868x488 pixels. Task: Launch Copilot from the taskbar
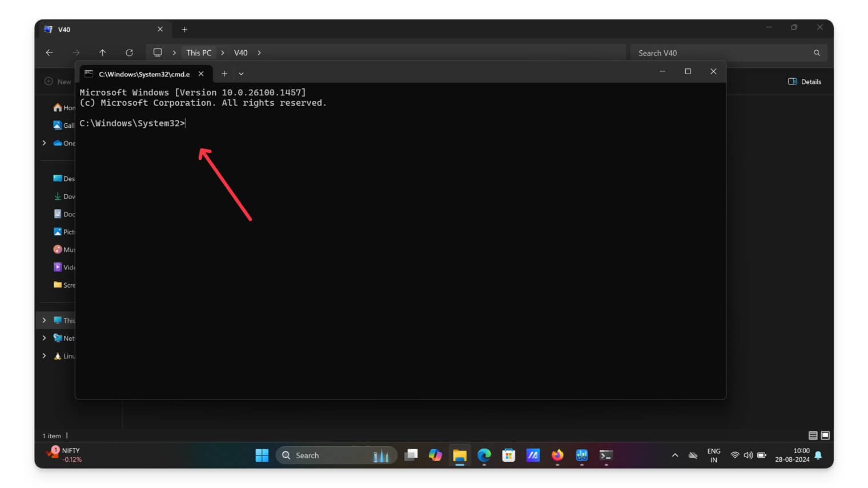click(x=436, y=455)
